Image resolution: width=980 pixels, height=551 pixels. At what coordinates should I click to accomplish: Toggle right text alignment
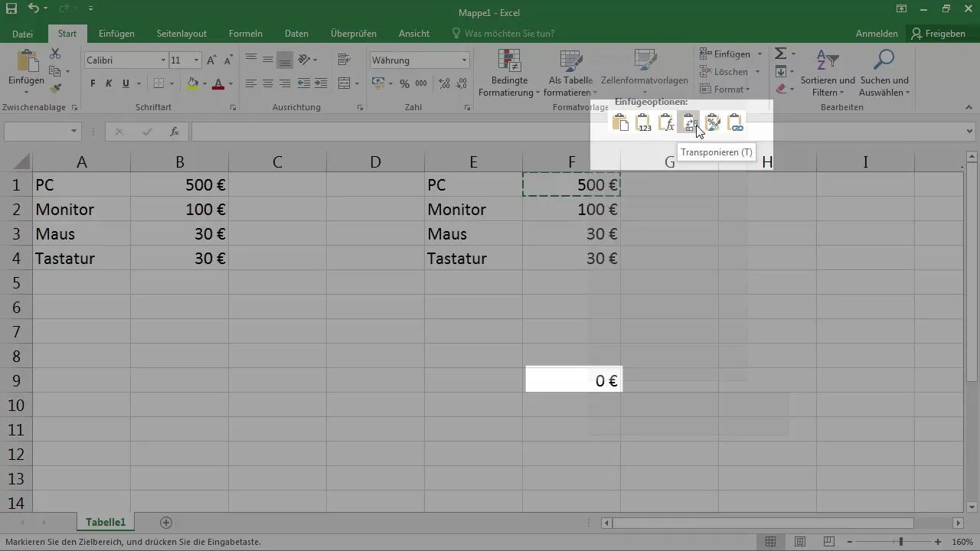(285, 83)
